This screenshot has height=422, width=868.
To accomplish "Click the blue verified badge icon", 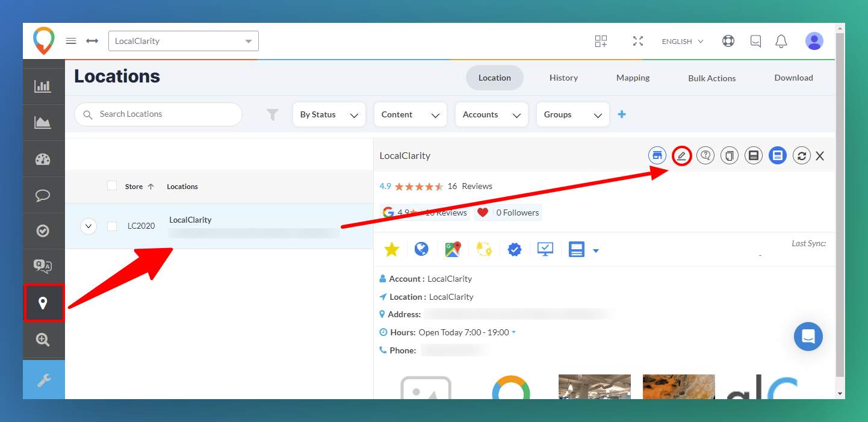I will click(x=515, y=249).
